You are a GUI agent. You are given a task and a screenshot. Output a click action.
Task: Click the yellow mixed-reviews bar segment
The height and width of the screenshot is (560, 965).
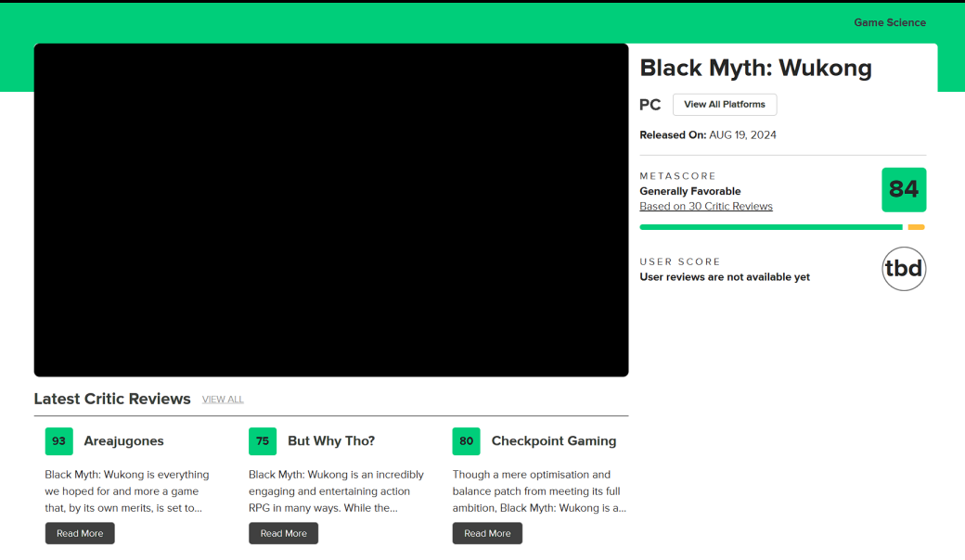(917, 227)
